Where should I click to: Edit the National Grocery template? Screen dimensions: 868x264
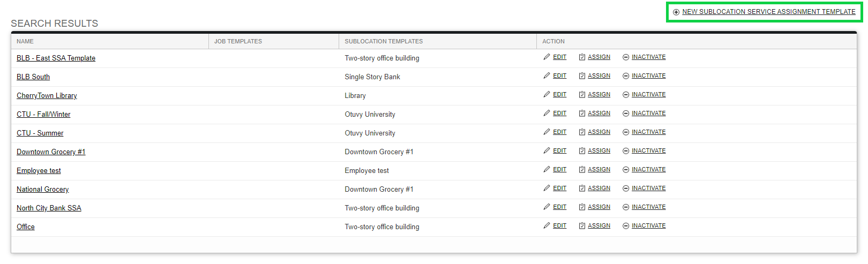click(559, 188)
